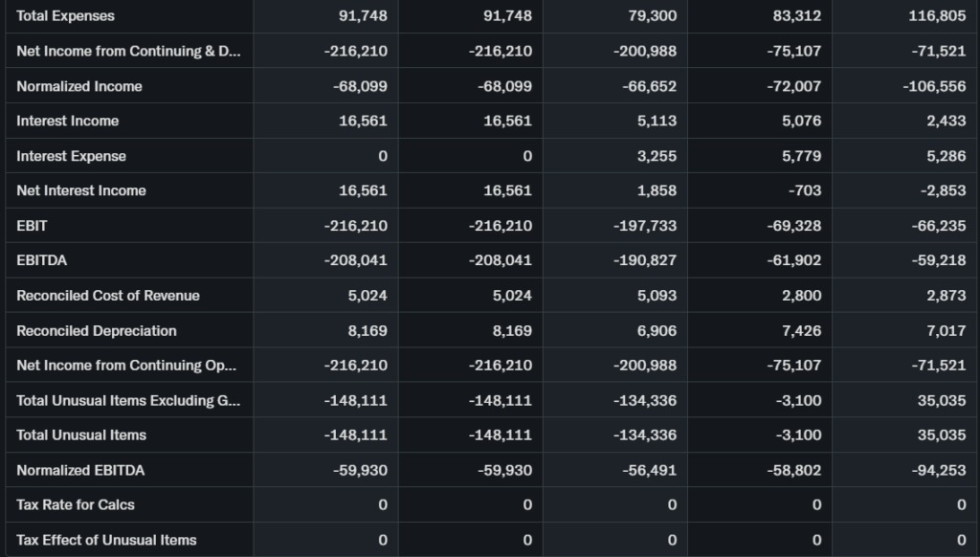The width and height of the screenshot is (980, 557).
Task: Click the EBIT row label
Action: click(32, 226)
